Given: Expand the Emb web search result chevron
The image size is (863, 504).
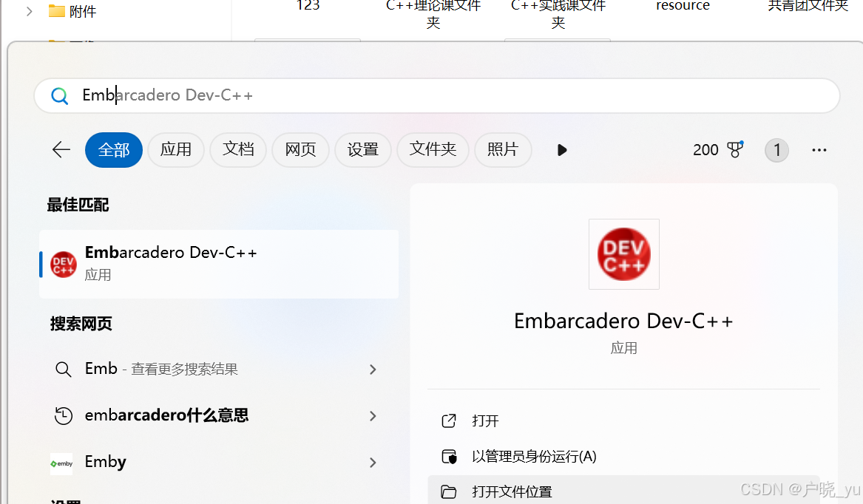Looking at the screenshot, I should point(373,370).
